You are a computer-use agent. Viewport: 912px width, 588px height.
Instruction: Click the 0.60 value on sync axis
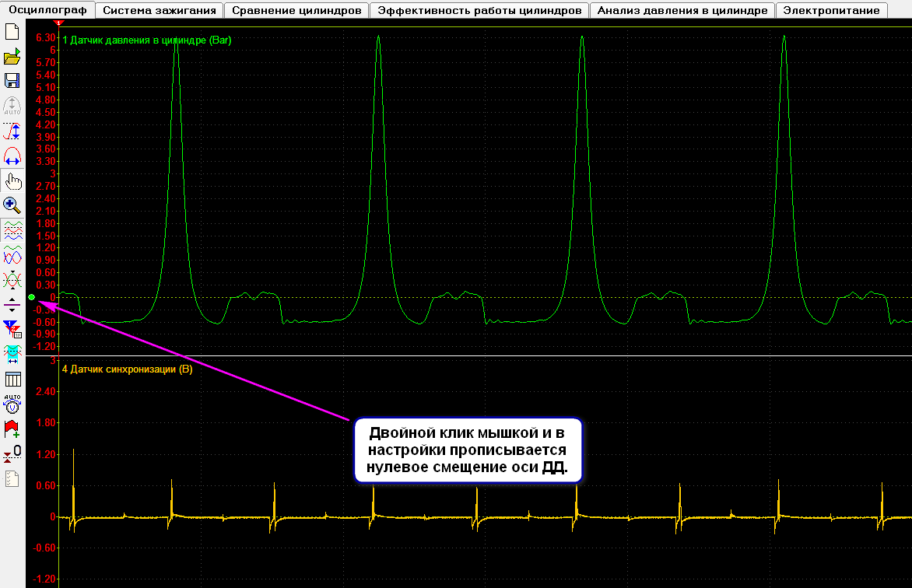click(46, 485)
